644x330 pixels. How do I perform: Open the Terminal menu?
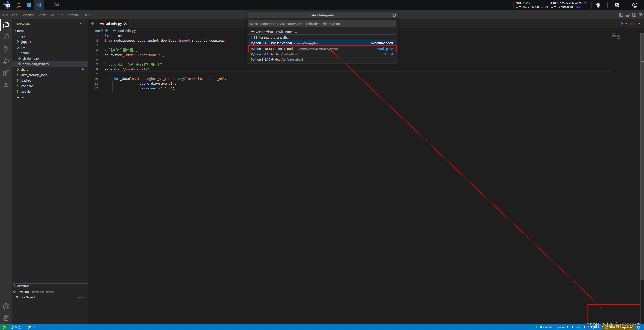click(x=73, y=15)
